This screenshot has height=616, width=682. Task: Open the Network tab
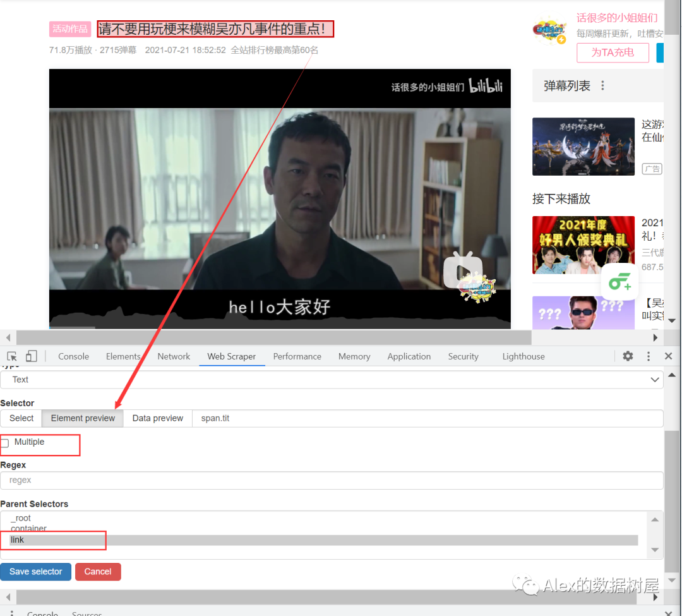click(x=174, y=356)
